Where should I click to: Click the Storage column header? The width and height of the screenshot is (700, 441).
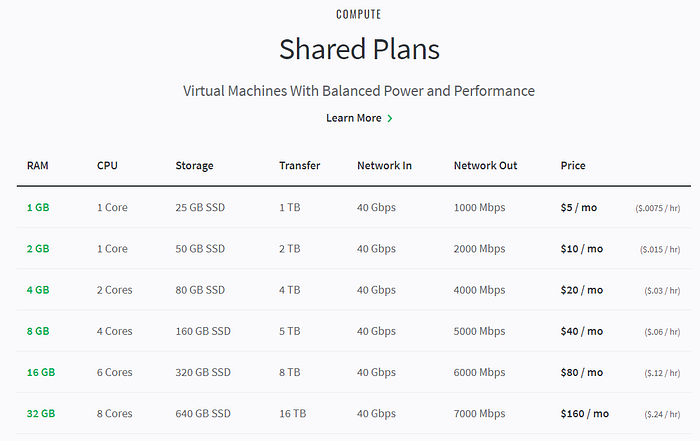194,166
